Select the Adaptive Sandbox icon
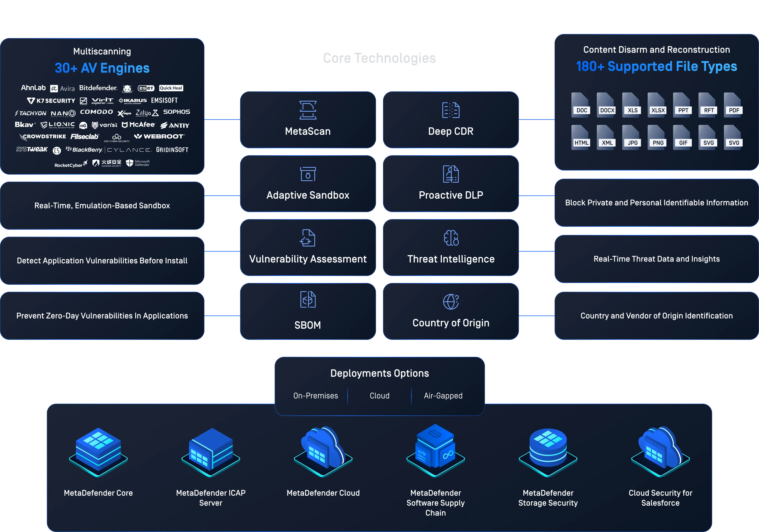 pos(308,174)
